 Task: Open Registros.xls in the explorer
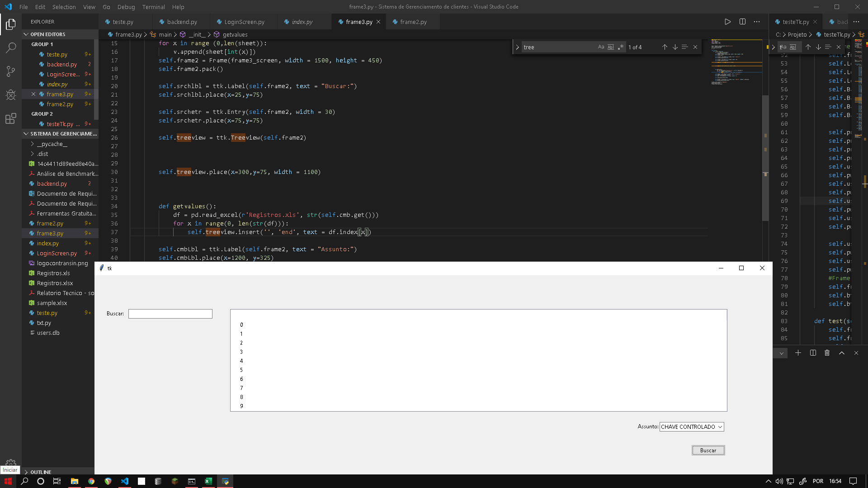click(x=53, y=273)
